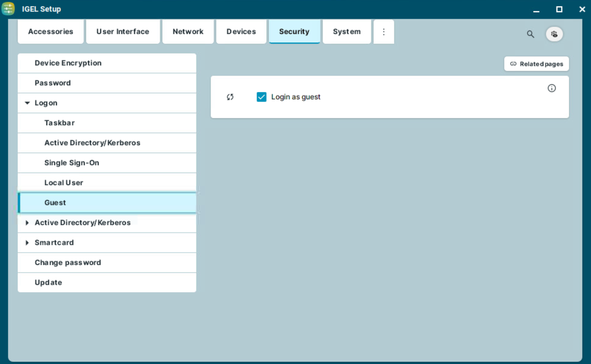Select Local User under Logon
Viewport: 591px width, 364px height.
[x=63, y=183]
